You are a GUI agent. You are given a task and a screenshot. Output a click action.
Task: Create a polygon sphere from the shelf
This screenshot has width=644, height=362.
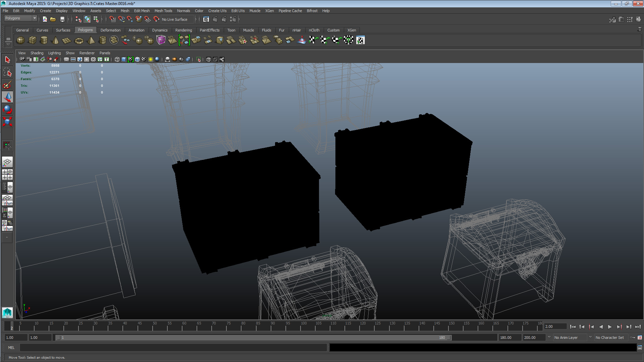point(20,40)
